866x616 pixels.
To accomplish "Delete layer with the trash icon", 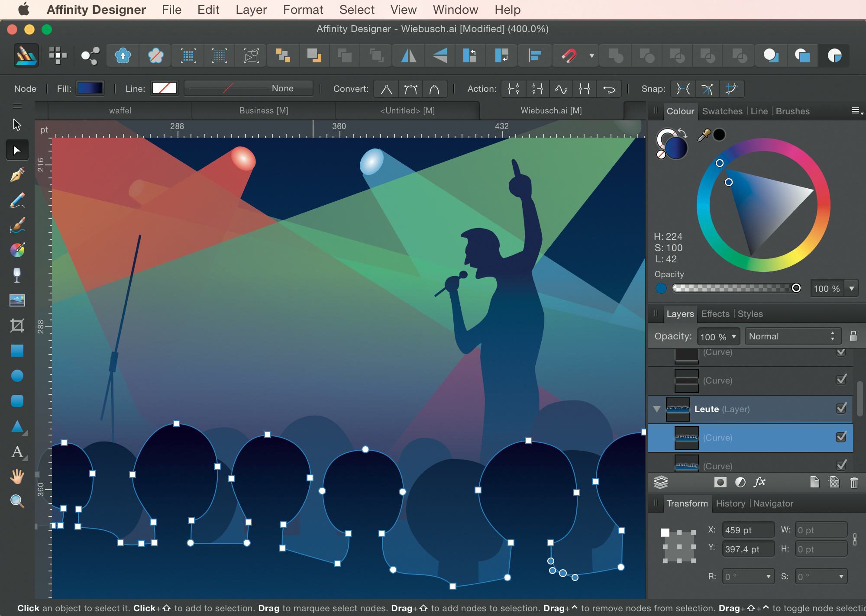I will point(854,482).
